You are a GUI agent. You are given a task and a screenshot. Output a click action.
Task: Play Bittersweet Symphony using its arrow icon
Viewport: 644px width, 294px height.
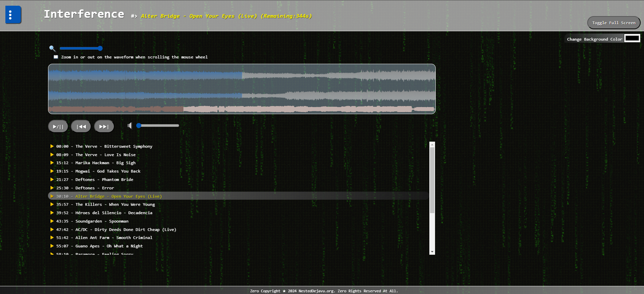pos(52,146)
